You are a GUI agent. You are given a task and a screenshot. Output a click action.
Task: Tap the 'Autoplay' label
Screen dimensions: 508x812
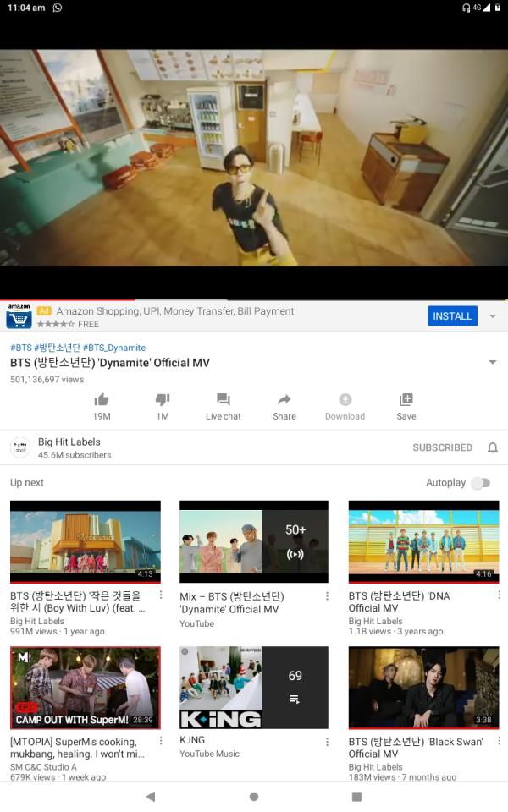(x=446, y=483)
